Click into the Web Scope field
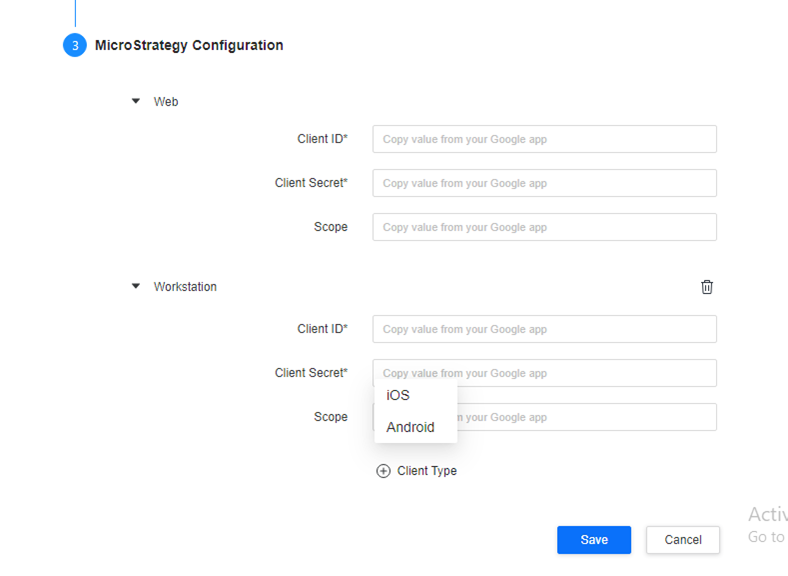This screenshot has width=788, height=576. click(x=544, y=227)
